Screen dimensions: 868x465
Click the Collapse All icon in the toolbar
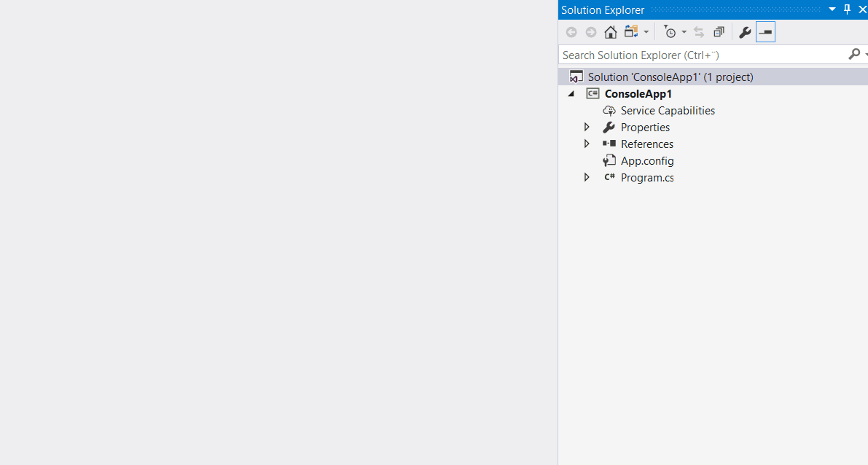pyautogui.click(x=719, y=31)
